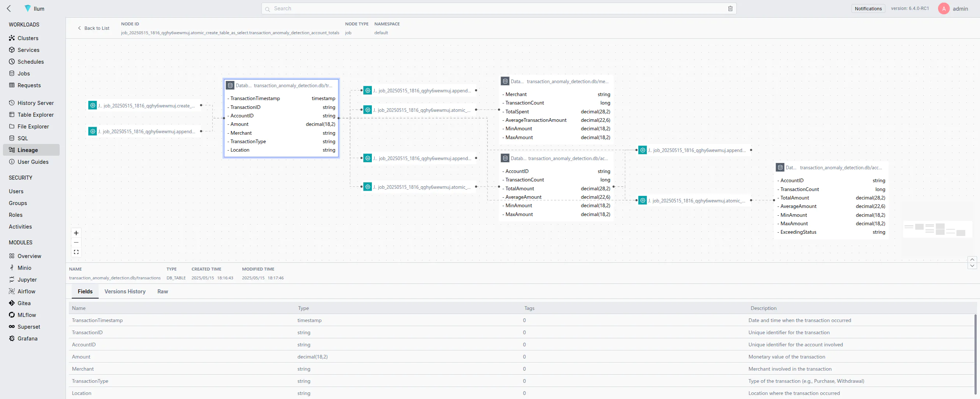
Task: Click the SQL database icon
Action: tap(12, 138)
